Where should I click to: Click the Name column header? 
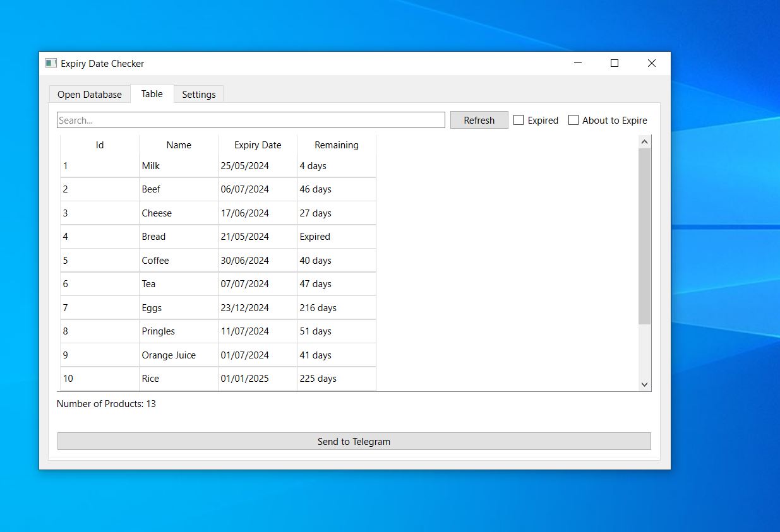point(179,145)
